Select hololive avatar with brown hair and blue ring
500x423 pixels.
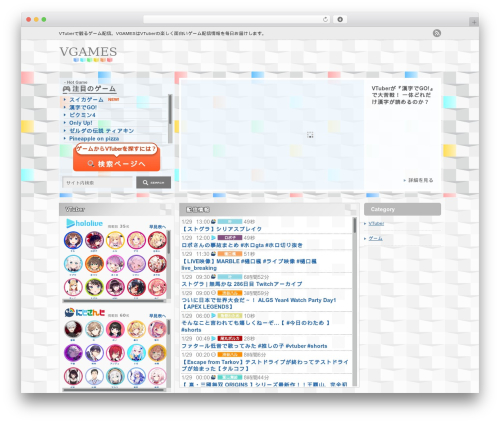pyautogui.click(x=73, y=240)
